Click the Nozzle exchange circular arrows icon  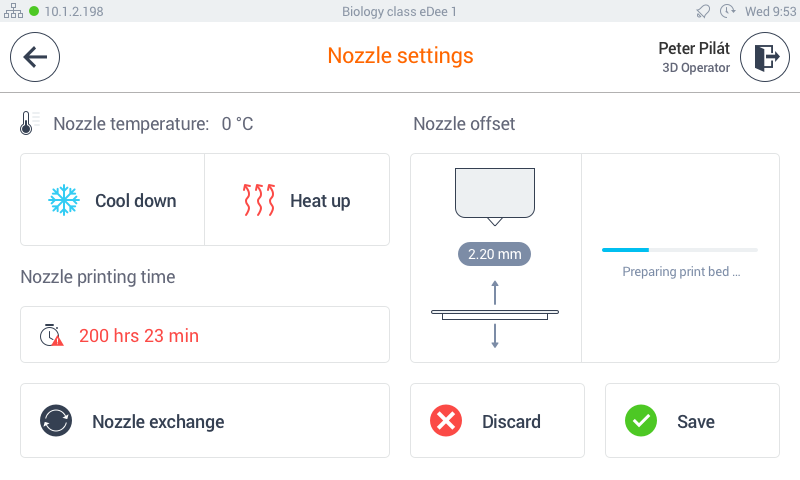coord(56,421)
